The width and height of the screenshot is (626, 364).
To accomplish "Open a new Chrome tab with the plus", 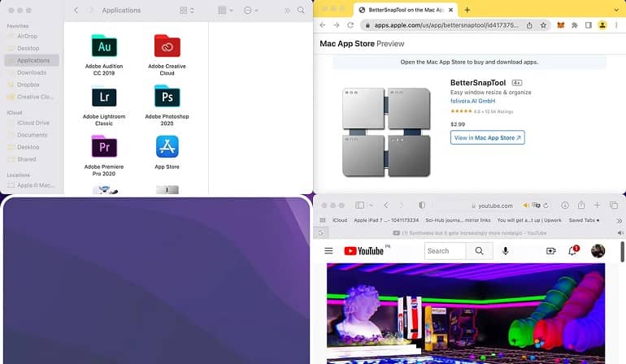I will point(467,10).
